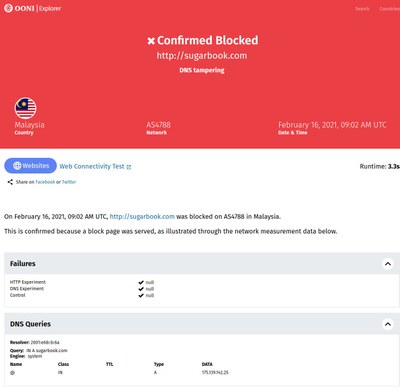The width and height of the screenshot is (400, 390).
Task: Share the measurement on Facebook
Action: [45, 182]
